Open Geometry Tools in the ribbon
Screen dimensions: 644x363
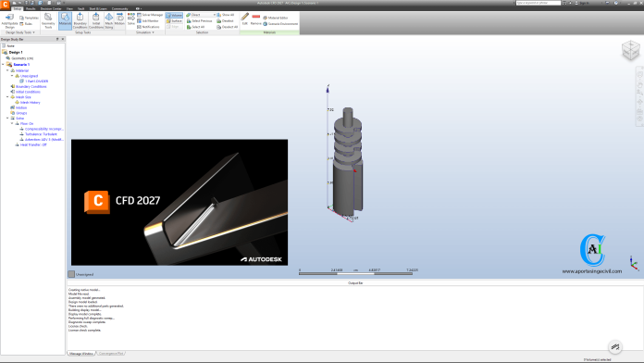click(x=48, y=20)
